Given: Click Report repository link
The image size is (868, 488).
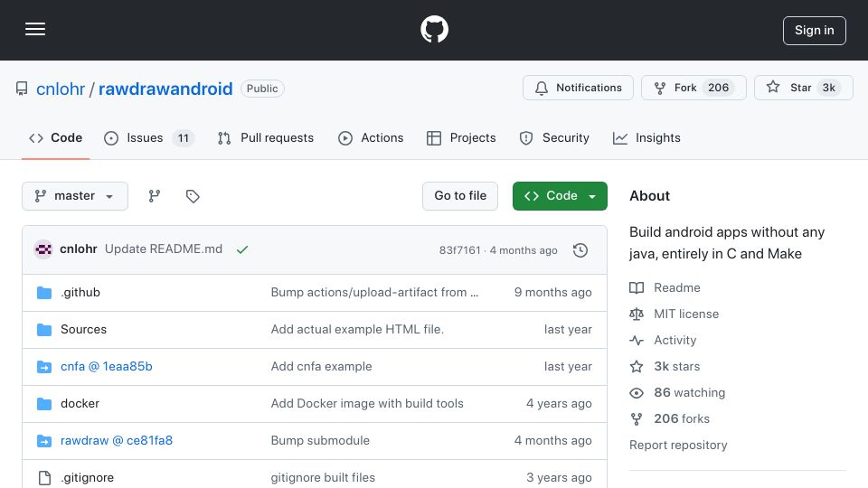Looking at the screenshot, I should tap(678, 445).
